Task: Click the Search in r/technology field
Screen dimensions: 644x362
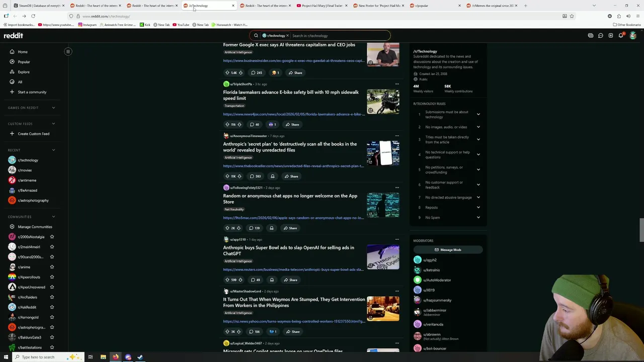Action: 340,36
